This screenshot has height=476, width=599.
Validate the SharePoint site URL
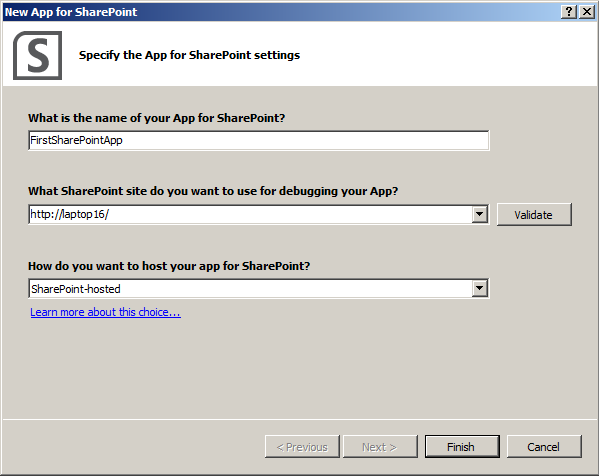tap(534, 215)
